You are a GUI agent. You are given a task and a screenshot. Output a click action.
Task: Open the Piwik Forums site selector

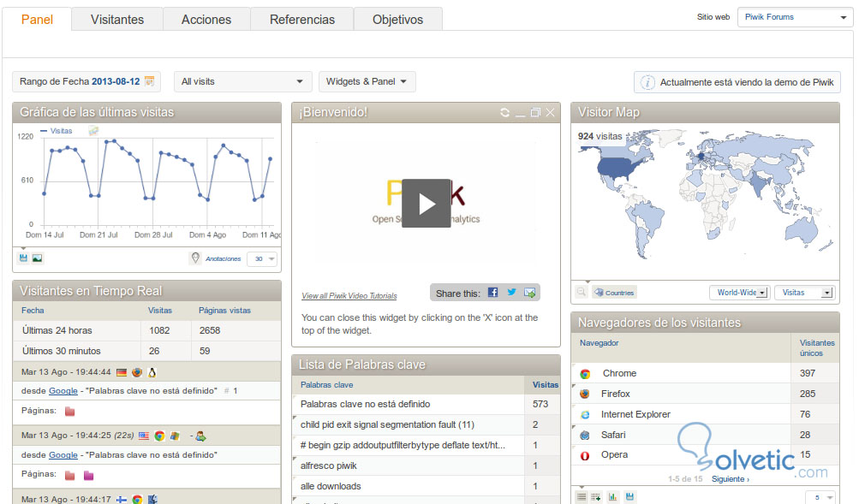click(795, 17)
